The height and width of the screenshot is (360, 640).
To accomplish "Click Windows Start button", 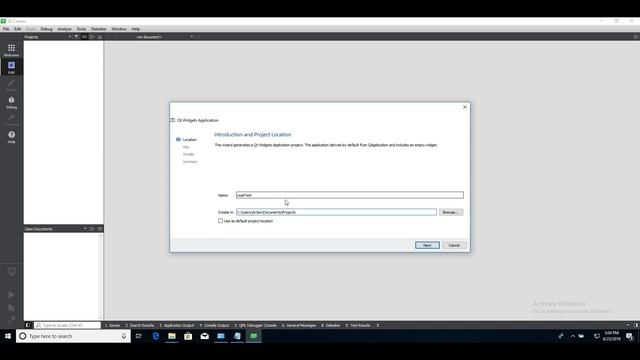I will pos(8,336).
